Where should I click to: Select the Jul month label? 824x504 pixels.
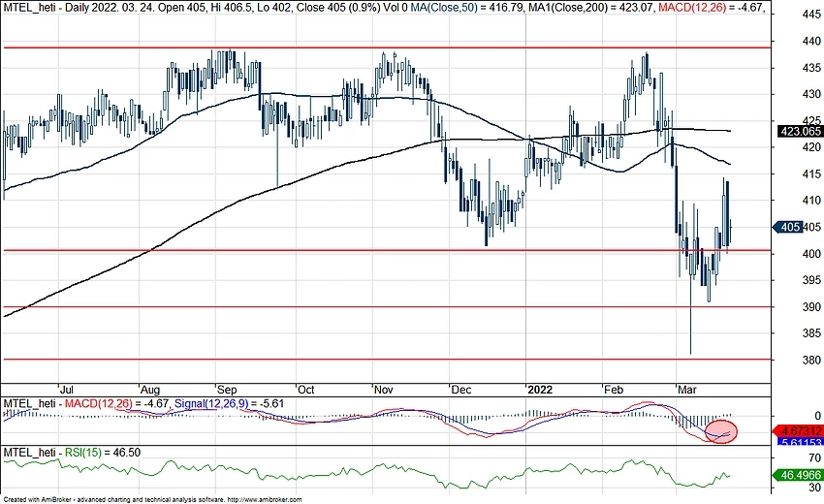pos(66,390)
